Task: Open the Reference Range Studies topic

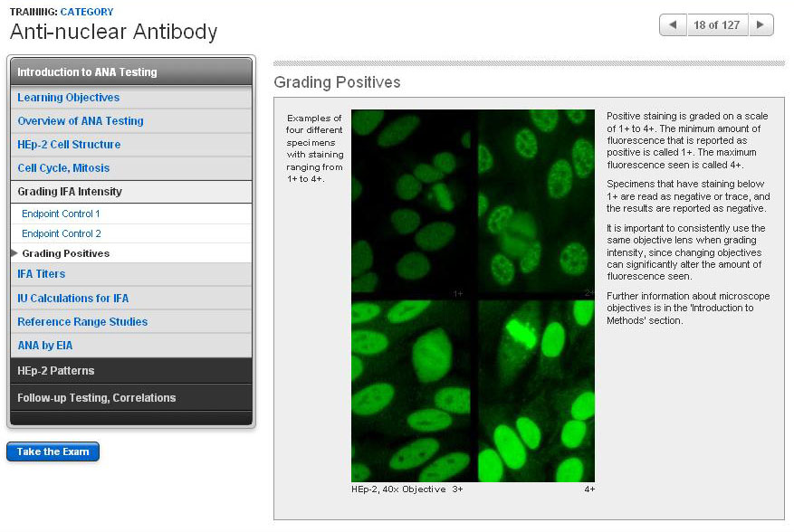Action: (82, 322)
